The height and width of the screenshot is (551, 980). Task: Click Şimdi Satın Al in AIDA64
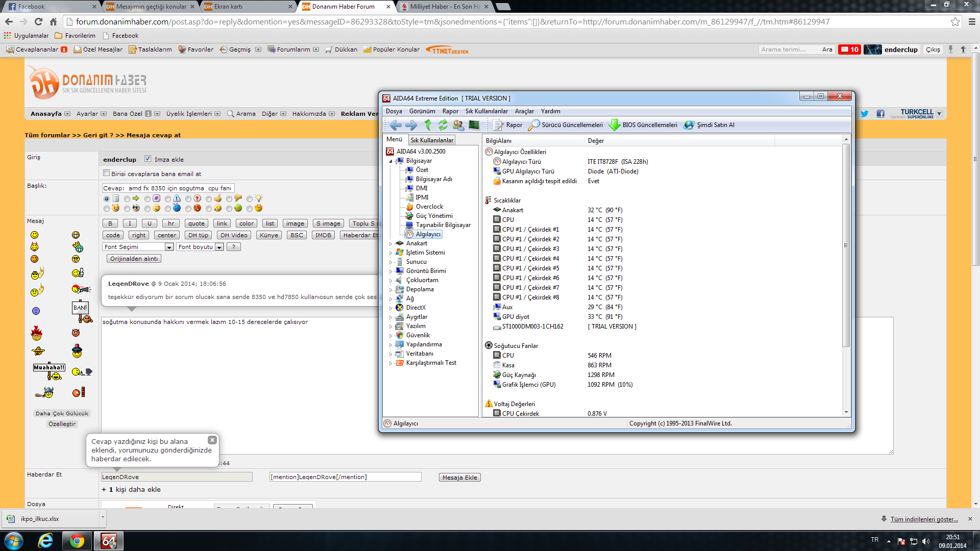pos(709,125)
